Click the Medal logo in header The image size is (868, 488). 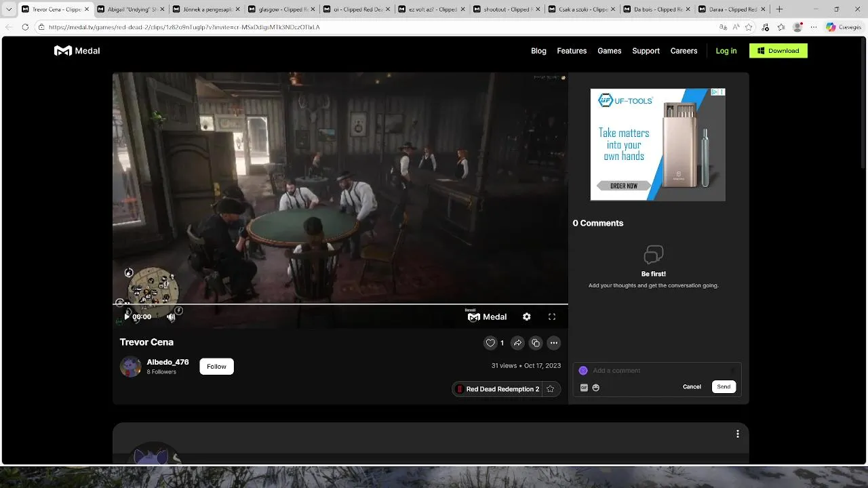(77, 51)
